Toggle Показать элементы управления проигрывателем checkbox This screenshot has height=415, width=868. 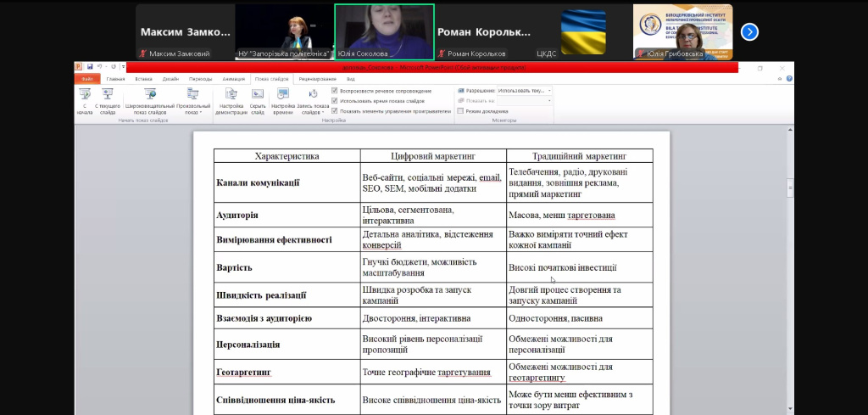[x=334, y=111]
